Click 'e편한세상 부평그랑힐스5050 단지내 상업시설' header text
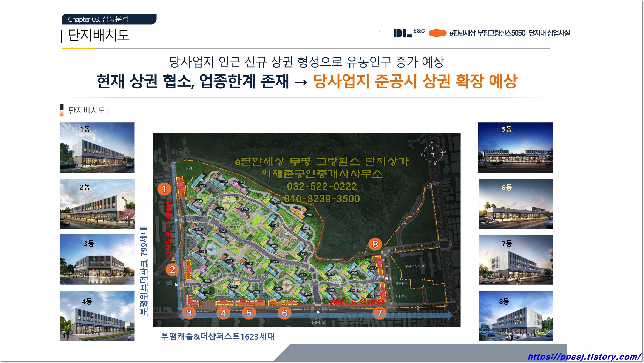Screen dimensions: 644x363 [x=510, y=33]
